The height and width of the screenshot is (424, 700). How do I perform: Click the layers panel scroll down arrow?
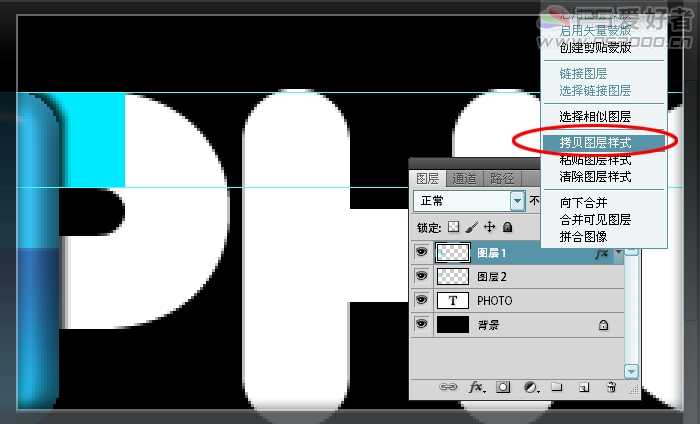631,371
